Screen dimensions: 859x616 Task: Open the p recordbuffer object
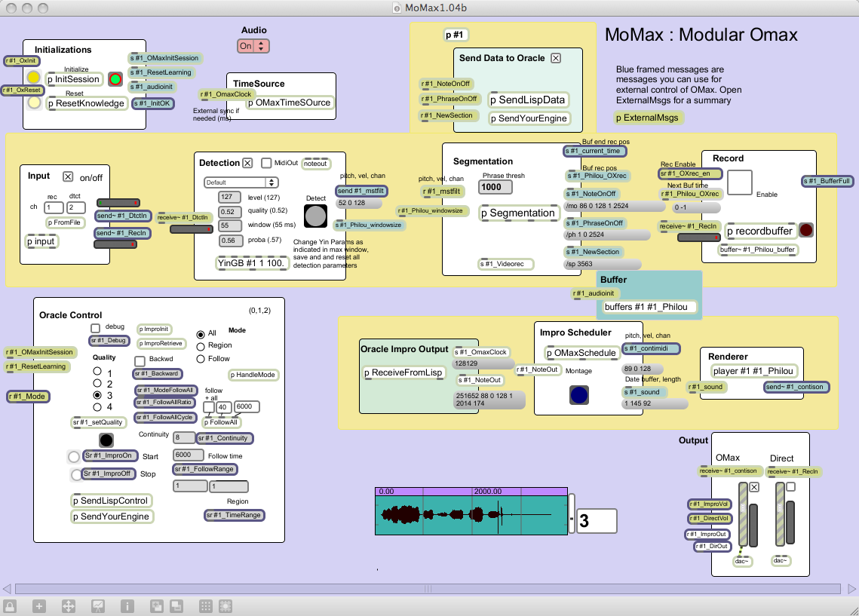tap(760, 231)
